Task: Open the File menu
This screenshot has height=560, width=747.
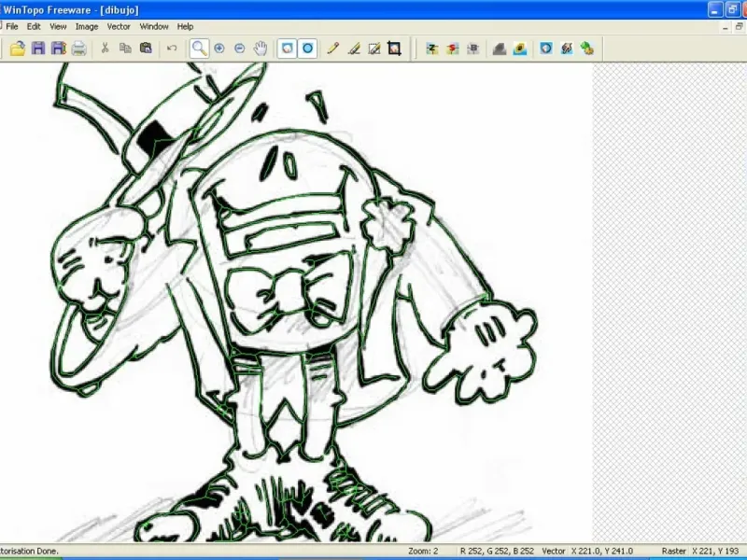Action: point(12,27)
